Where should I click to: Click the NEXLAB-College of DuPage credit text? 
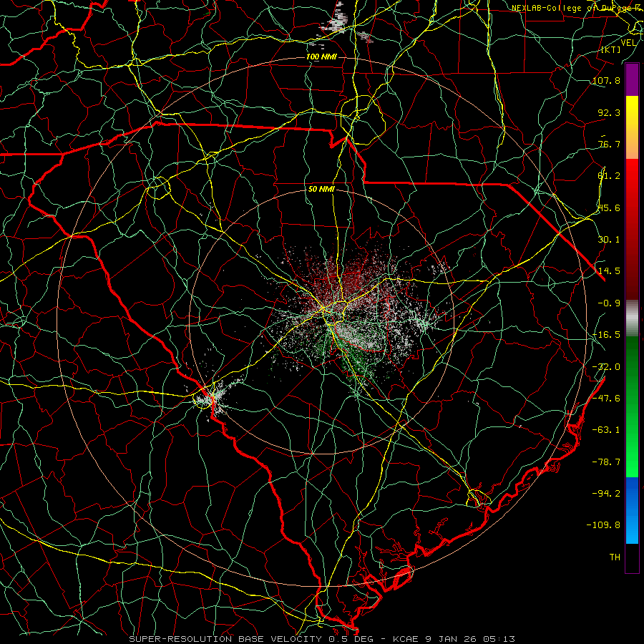click(577, 8)
